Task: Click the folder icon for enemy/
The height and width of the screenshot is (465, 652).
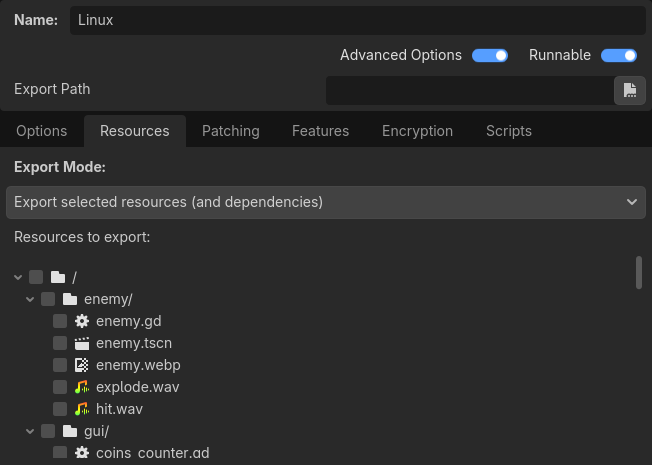Action: pyautogui.click(x=70, y=299)
